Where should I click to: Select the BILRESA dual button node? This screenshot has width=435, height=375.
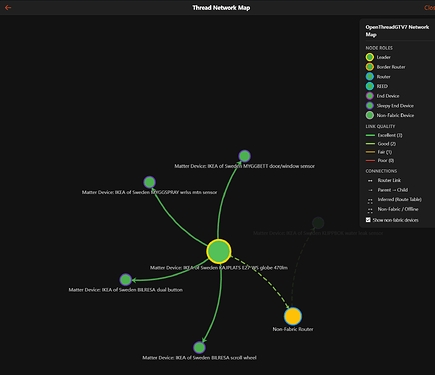pyautogui.click(x=126, y=280)
